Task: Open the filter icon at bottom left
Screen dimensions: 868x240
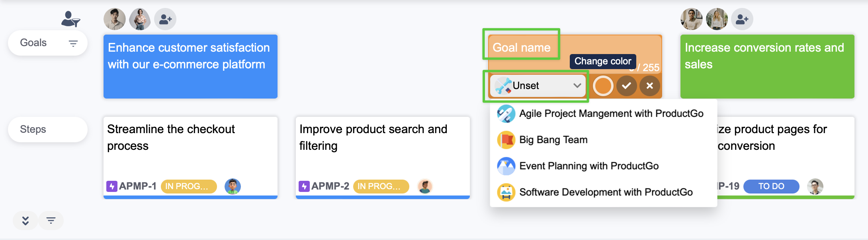Action: tap(51, 221)
